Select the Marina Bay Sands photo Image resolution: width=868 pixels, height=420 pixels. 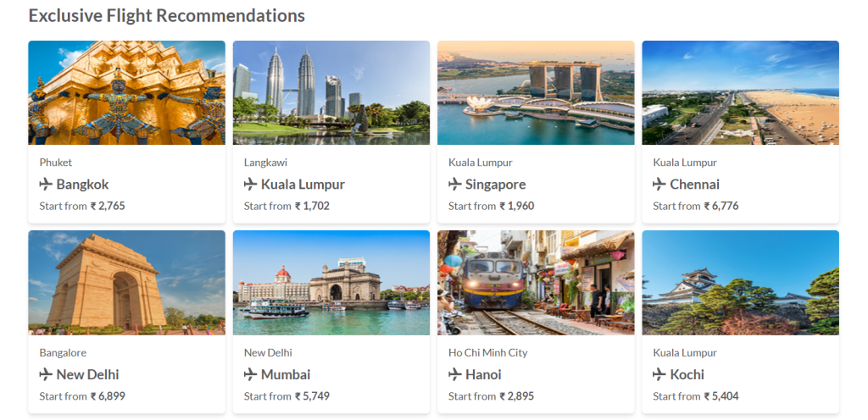[x=536, y=93]
